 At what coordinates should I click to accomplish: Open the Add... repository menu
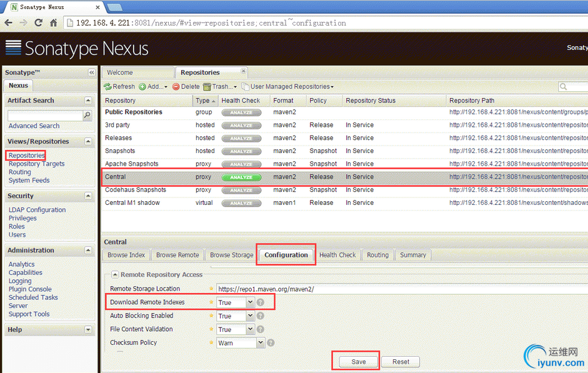click(153, 87)
